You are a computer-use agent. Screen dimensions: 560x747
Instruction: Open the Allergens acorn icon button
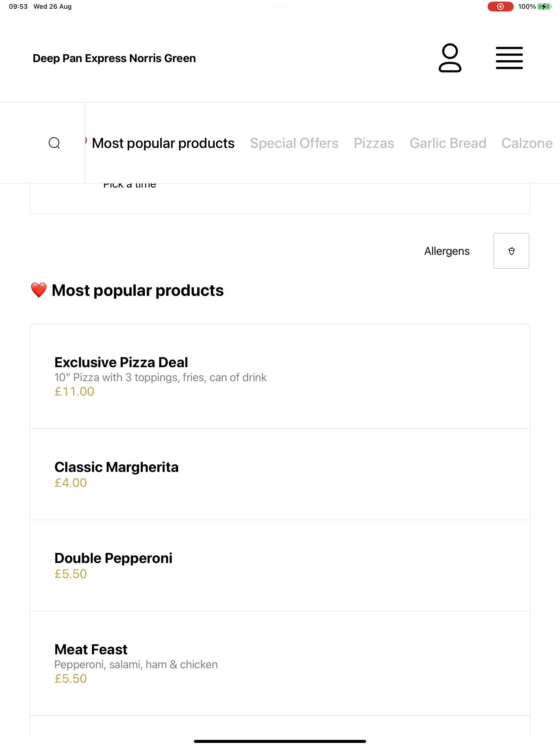(511, 251)
